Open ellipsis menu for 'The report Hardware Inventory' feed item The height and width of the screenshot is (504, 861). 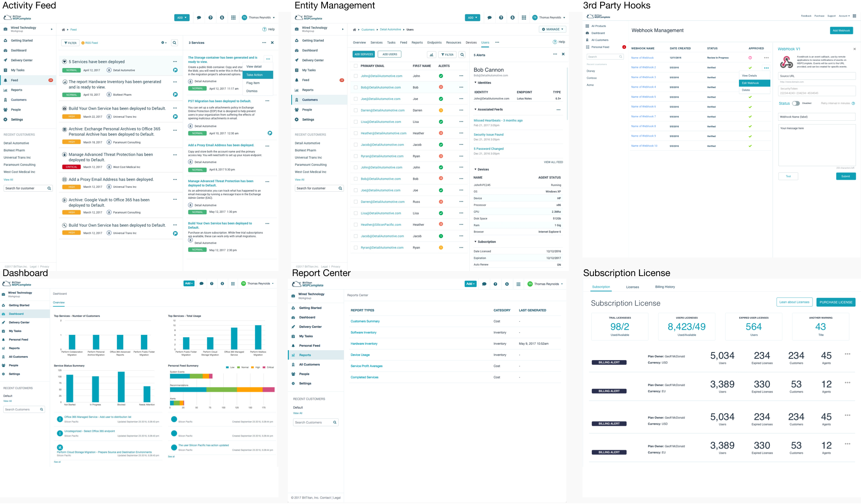175,82
